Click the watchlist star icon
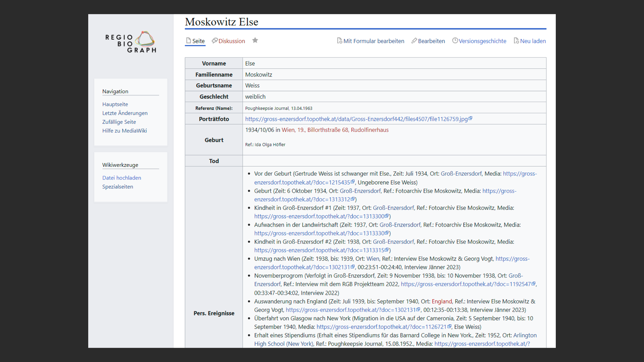644x362 pixels. pos(255,41)
